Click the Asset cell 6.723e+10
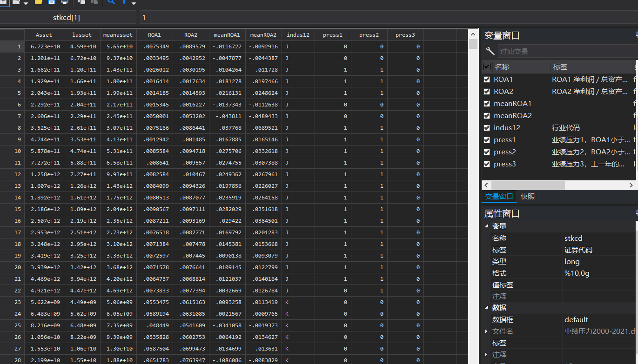 [44, 46]
